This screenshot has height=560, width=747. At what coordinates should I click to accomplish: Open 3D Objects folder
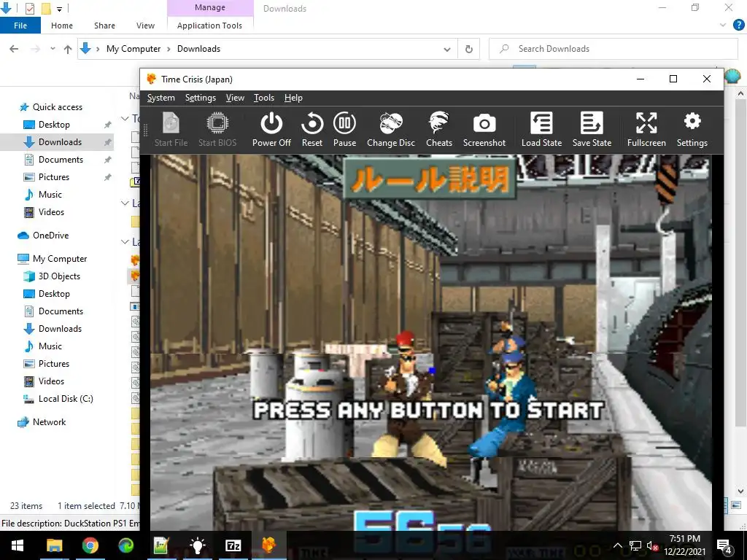pyautogui.click(x=59, y=276)
